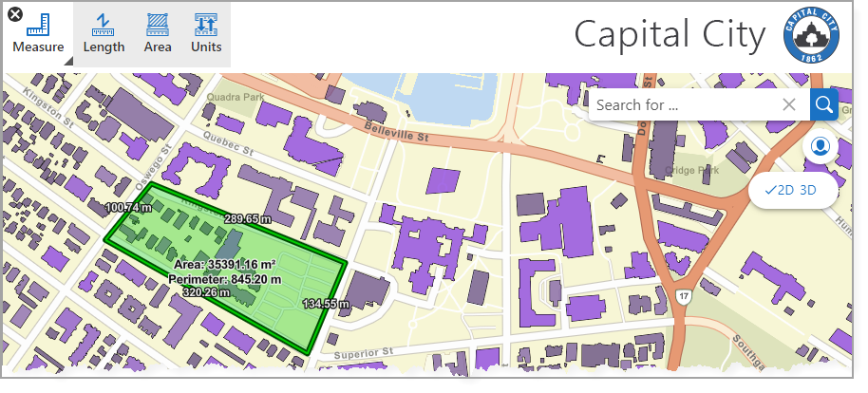Click the Quadra Park label
This screenshot has height=393, width=868.
coord(236,98)
